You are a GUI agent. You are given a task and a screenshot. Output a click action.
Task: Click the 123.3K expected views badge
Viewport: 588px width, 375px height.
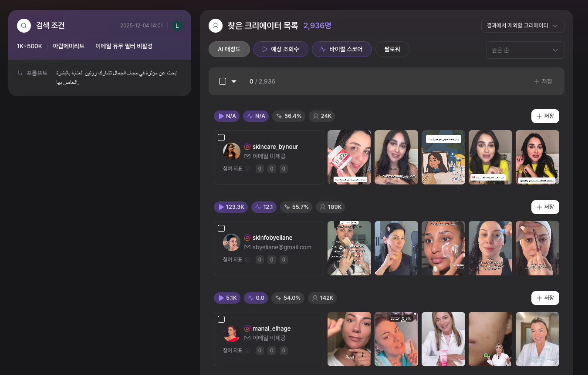point(230,207)
